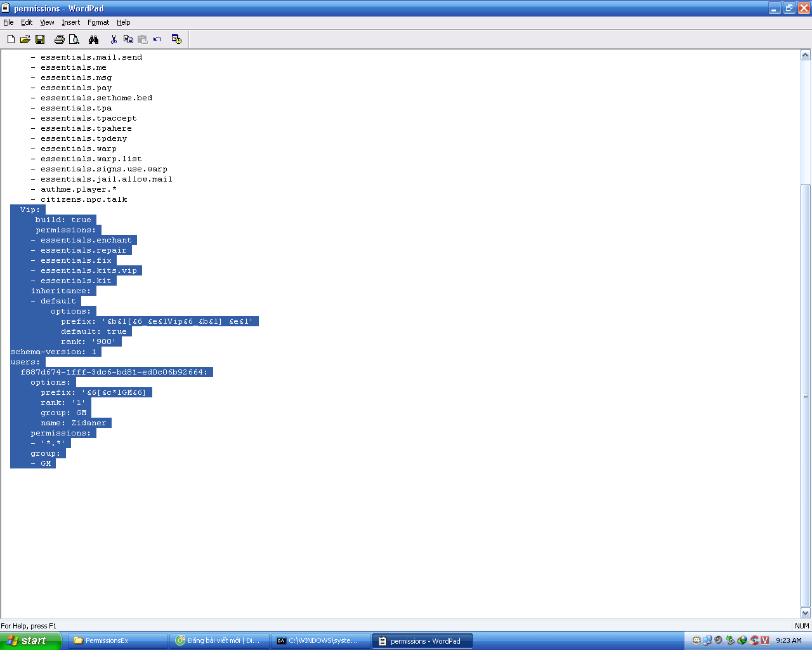The image size is (812, 650).
Task: Open the File menu
Action: coord(8,22)
